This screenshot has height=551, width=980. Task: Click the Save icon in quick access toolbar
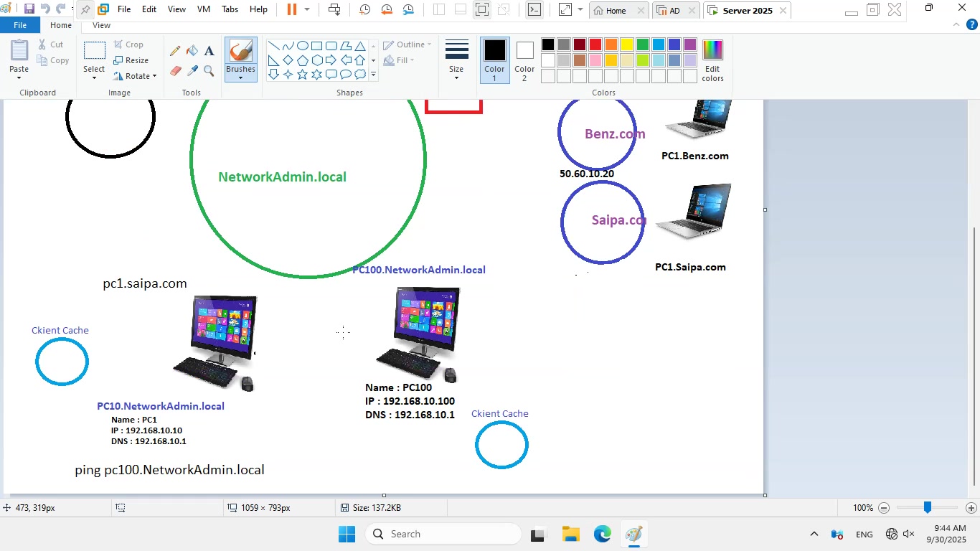pos(29,9)
